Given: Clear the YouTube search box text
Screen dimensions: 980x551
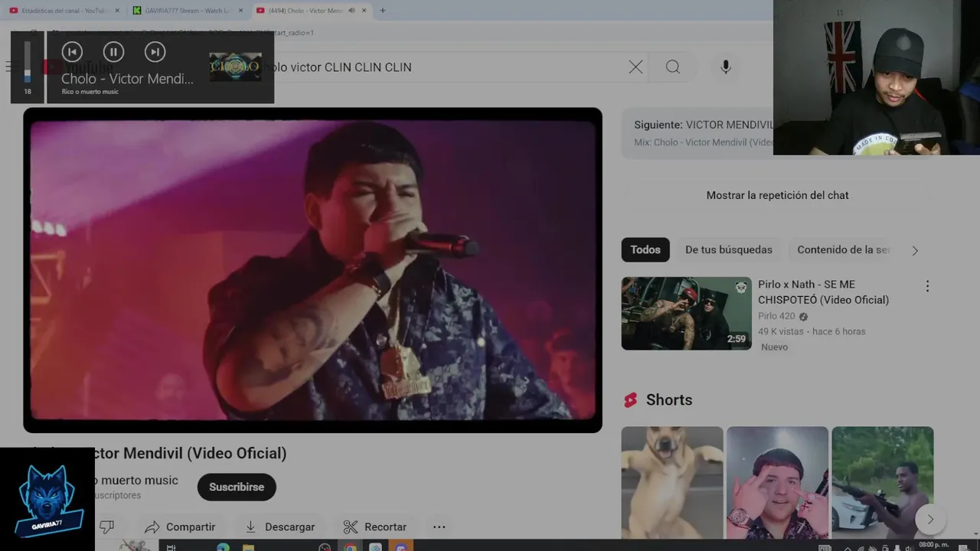Looking at the screenshot, I should coord(635,67).
